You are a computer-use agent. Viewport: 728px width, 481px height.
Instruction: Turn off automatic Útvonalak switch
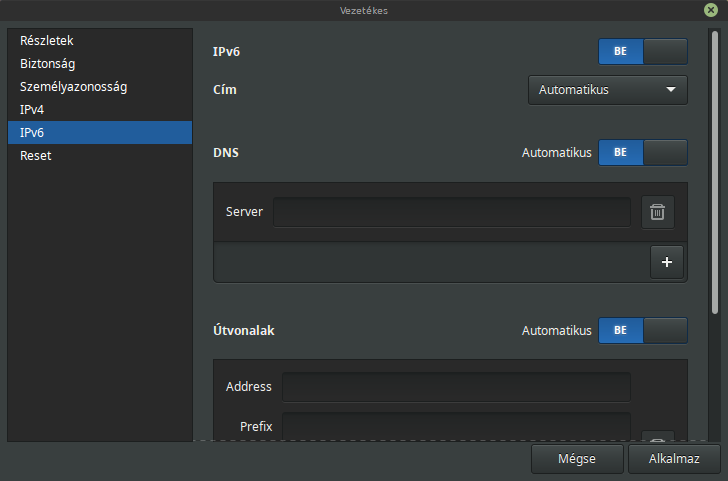click(643, 331)
